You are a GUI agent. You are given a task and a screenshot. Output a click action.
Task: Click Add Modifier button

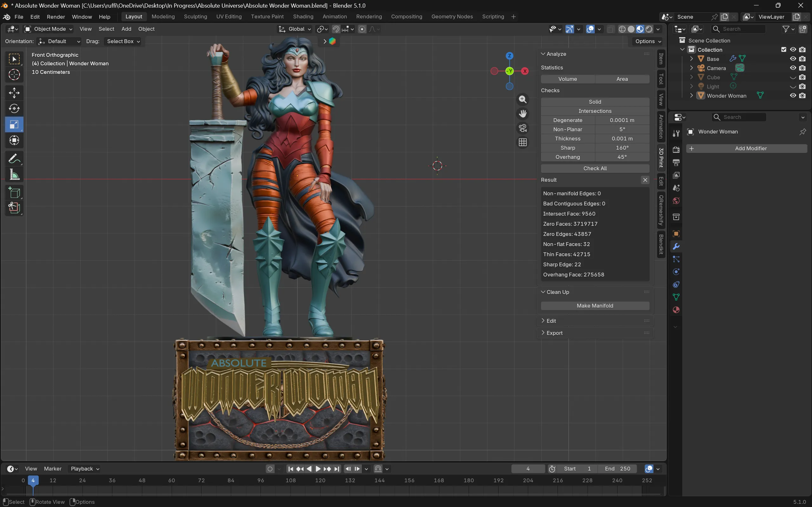[x=747, y=148]
